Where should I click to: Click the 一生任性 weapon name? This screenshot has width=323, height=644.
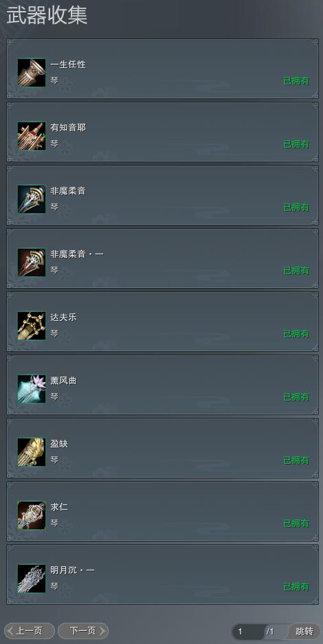[68, 65]
